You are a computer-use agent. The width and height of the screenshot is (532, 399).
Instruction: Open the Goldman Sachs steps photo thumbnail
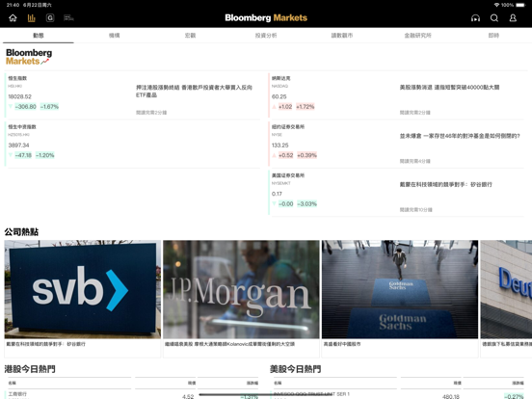coord(400,289)
